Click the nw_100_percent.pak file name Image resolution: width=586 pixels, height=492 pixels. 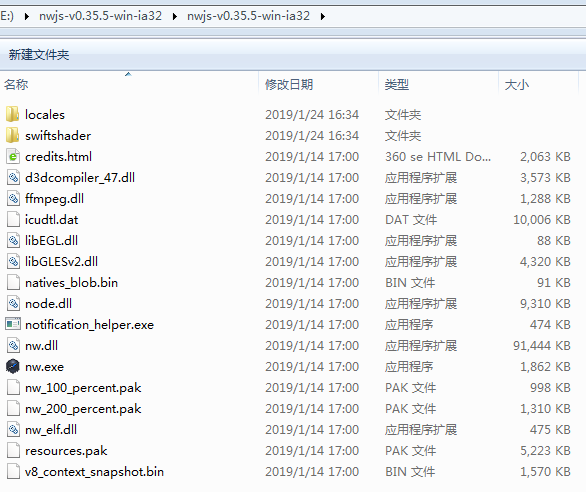(x=83, y=388)
